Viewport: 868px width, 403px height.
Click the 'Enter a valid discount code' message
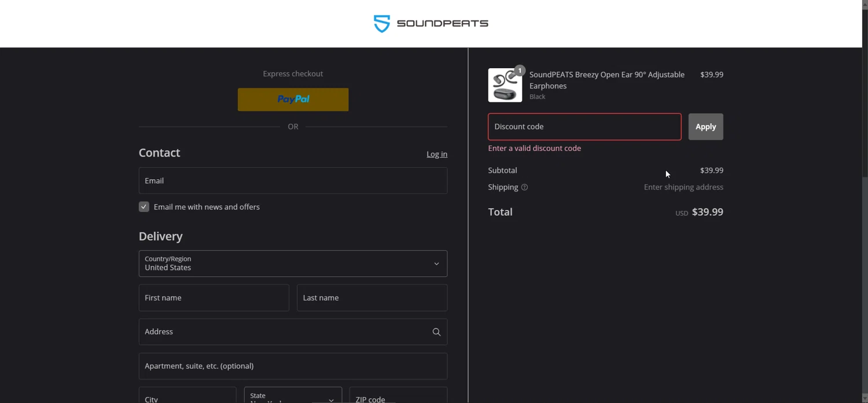[535, 149]
